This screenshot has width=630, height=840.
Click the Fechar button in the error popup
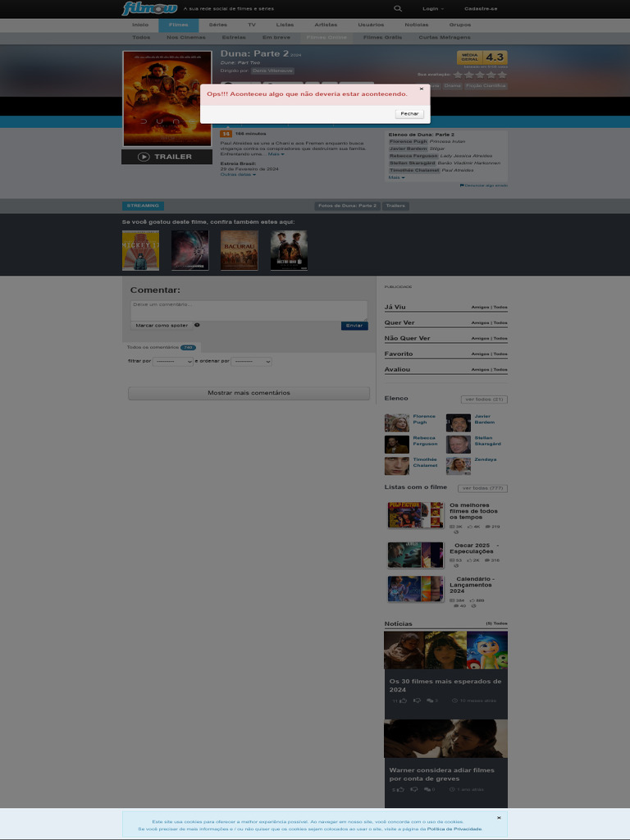point(409,114)
